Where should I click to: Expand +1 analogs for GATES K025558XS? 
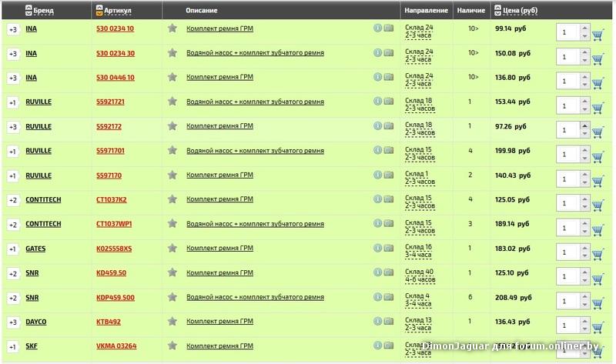tap(13, 249)
